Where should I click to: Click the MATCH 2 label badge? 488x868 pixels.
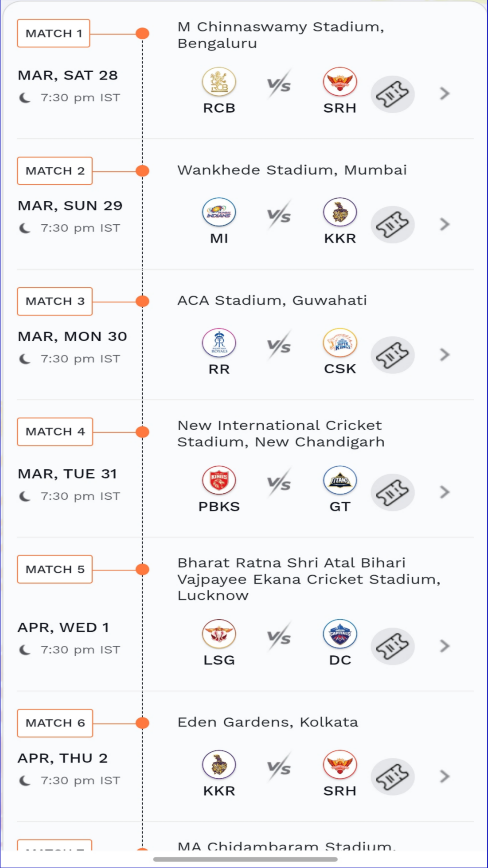pyautogui.click(x=55, y=171)
